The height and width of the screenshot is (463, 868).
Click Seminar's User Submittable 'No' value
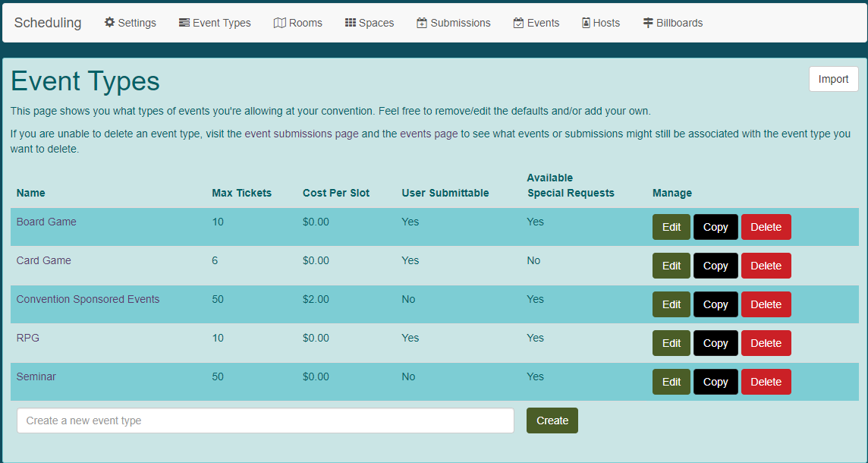(408, 376)
